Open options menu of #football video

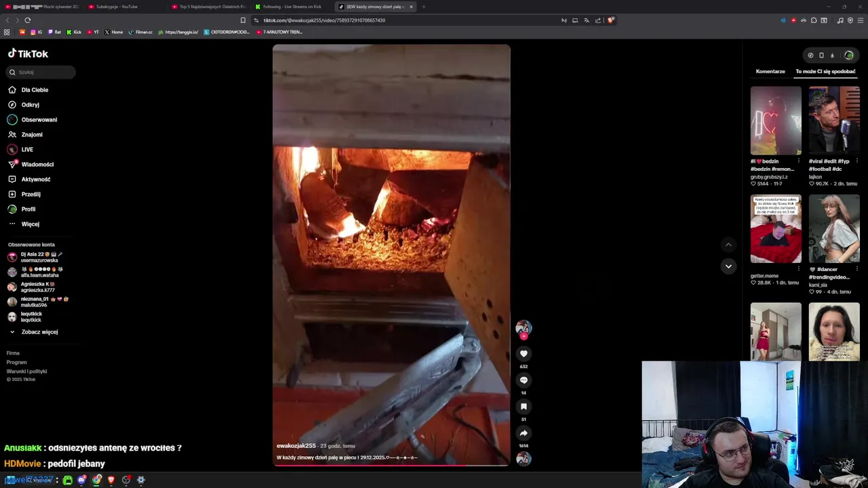856,161
